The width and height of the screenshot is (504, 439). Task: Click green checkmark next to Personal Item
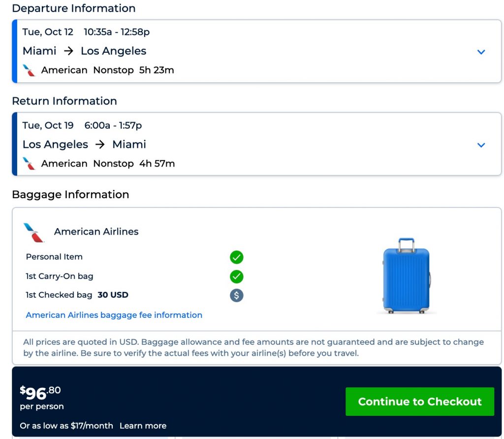(237, 257)
